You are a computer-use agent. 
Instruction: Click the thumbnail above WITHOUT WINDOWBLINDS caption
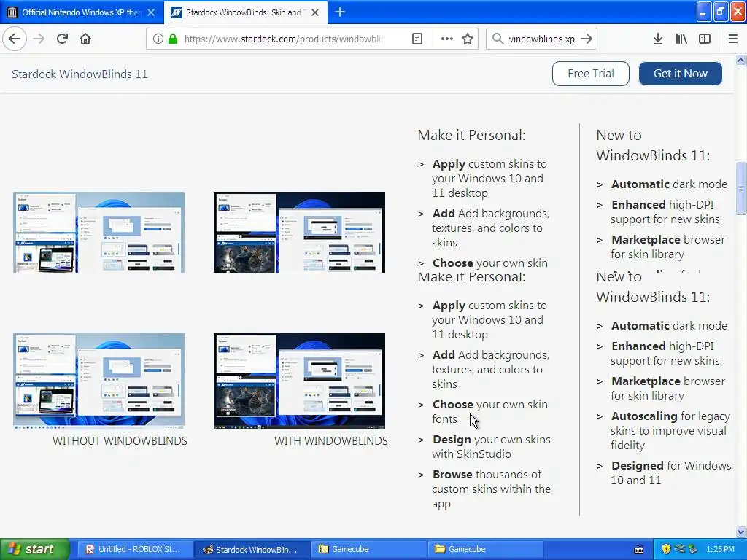coord(98,381)
